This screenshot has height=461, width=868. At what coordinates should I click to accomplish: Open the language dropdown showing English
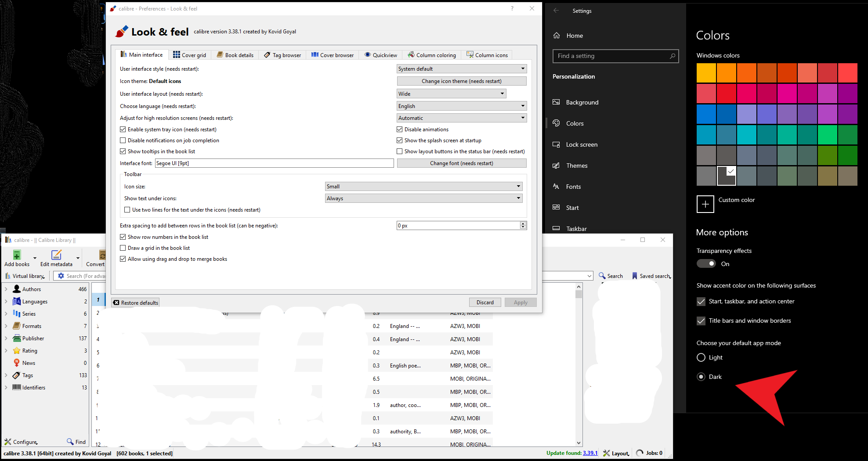[462, 106]
